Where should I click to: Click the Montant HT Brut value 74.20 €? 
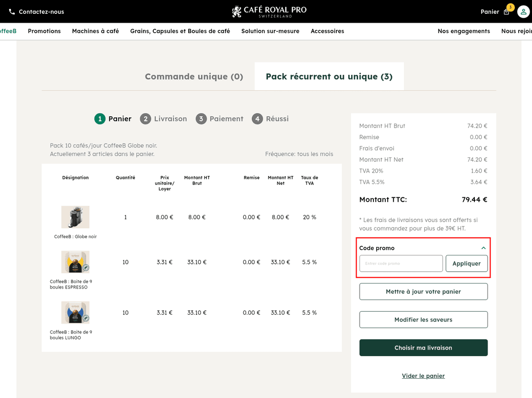tap(477, 126)
